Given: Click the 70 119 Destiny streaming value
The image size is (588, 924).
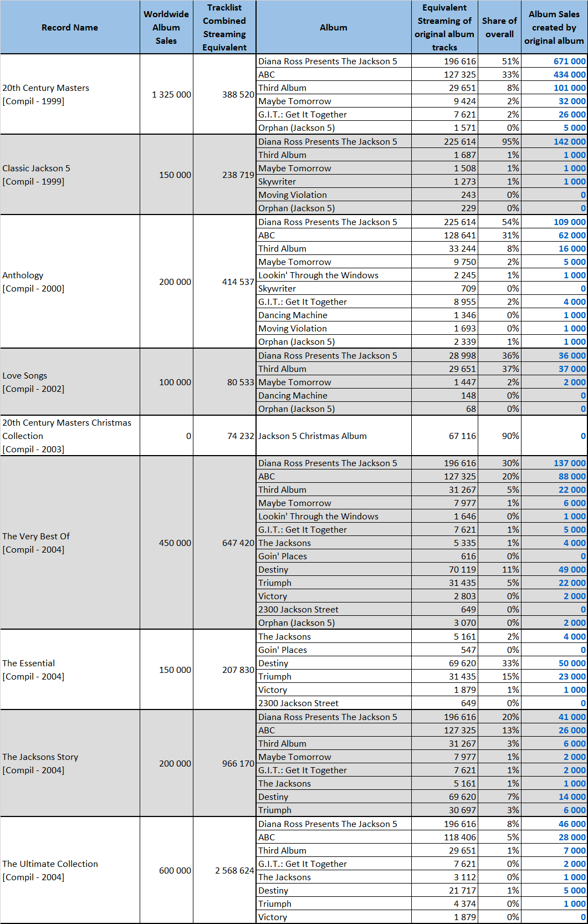Looking at the screenshot, I should (462, 570).
